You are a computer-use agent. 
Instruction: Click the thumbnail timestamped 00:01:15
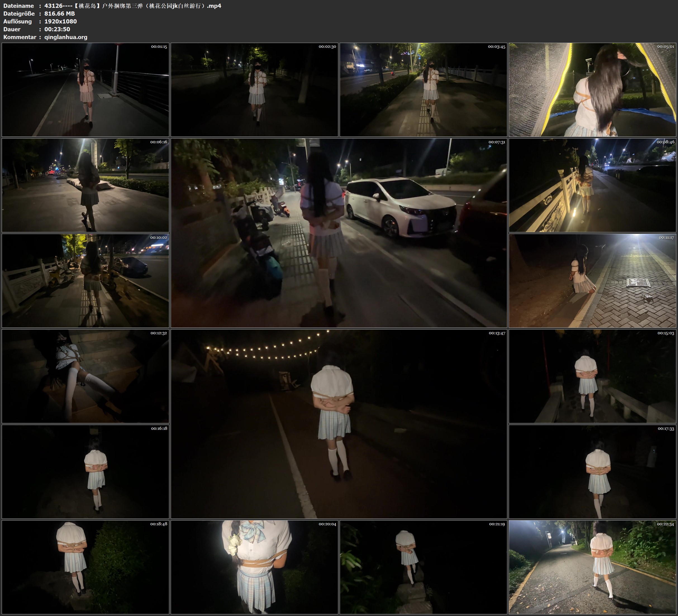(x=85, y=89)
